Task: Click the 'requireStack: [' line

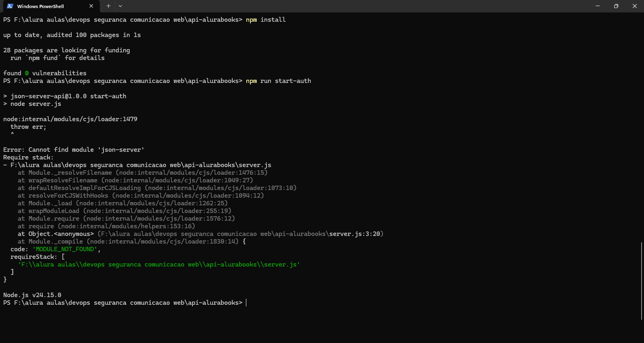Action: coord(37,257)
